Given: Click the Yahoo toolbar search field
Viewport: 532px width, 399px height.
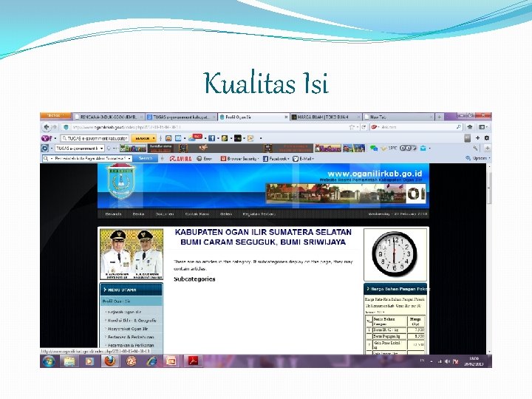Looking at the screenshot, I should tap(95, 138).
